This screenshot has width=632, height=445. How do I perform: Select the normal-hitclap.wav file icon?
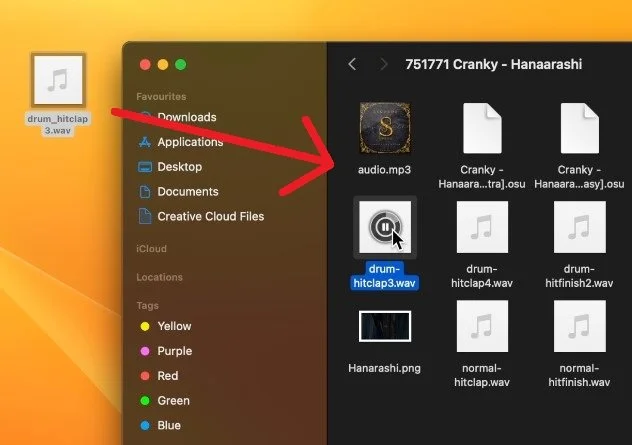click(x=482, y=326)
